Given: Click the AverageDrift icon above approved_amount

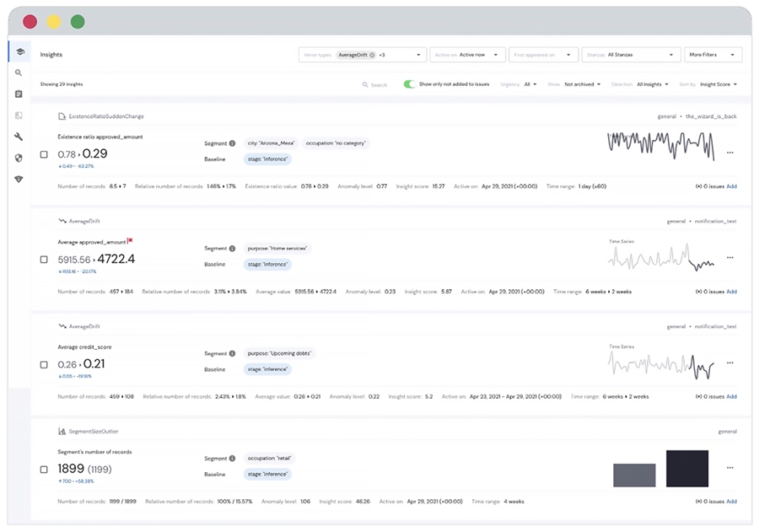Looking at the screenshot, I should point(62,221).
